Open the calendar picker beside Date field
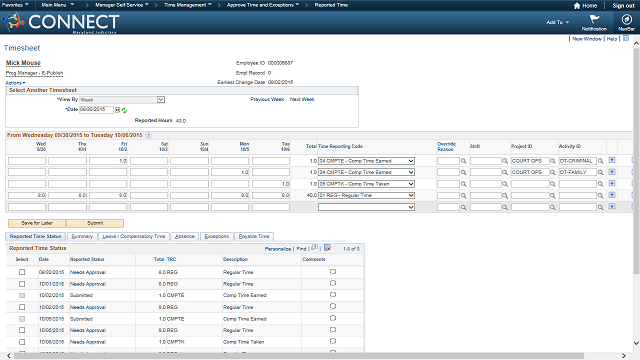Viewport: 640px width, 360px height. coord(118,110)
